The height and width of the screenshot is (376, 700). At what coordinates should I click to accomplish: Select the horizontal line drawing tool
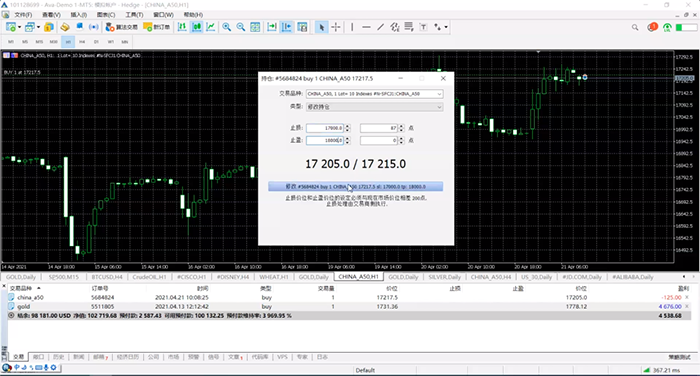366,27
